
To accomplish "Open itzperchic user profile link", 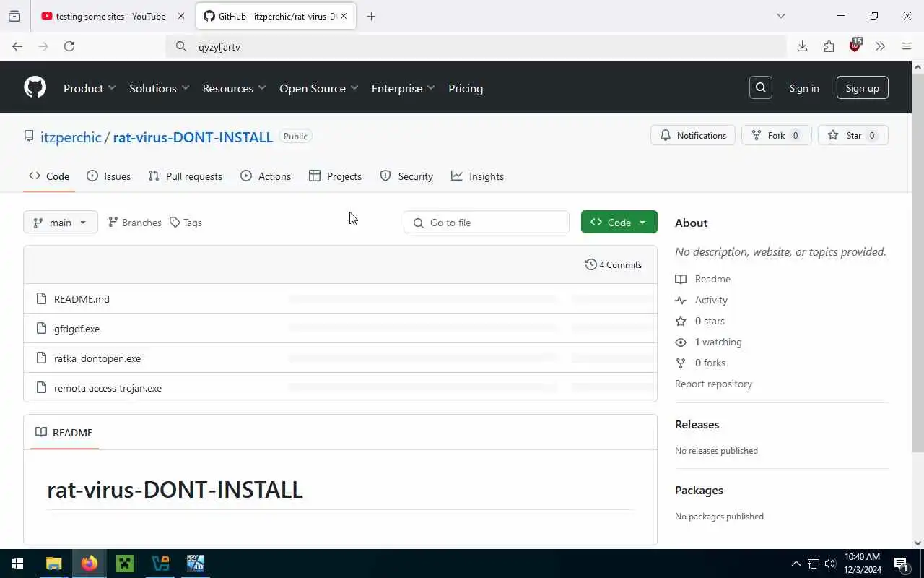I will [71, 137].
